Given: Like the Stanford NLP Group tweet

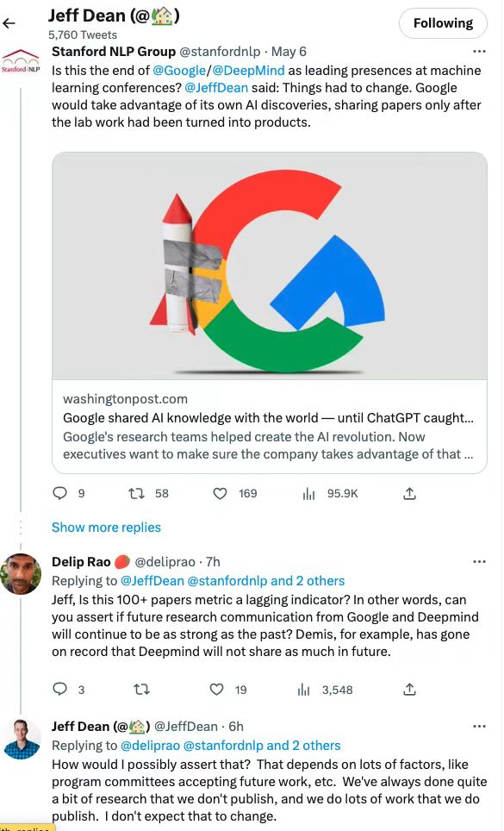Looking at the screenshot, I should point(221,493).
